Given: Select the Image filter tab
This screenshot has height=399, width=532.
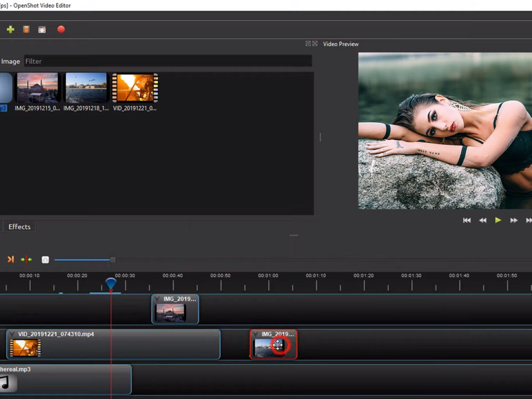Looking at the screenshot, I should pos(11,61).
